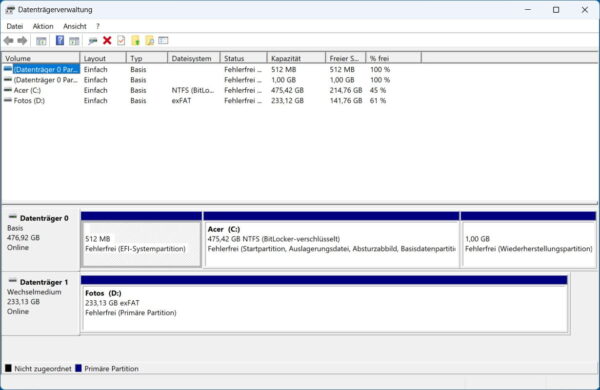Click the 475,42 GB capacity cell
600x390 pixels.
tap(287, 90)
